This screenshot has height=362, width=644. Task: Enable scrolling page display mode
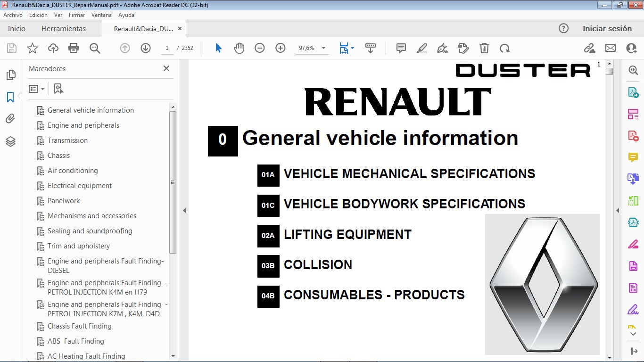coord(371,48)
